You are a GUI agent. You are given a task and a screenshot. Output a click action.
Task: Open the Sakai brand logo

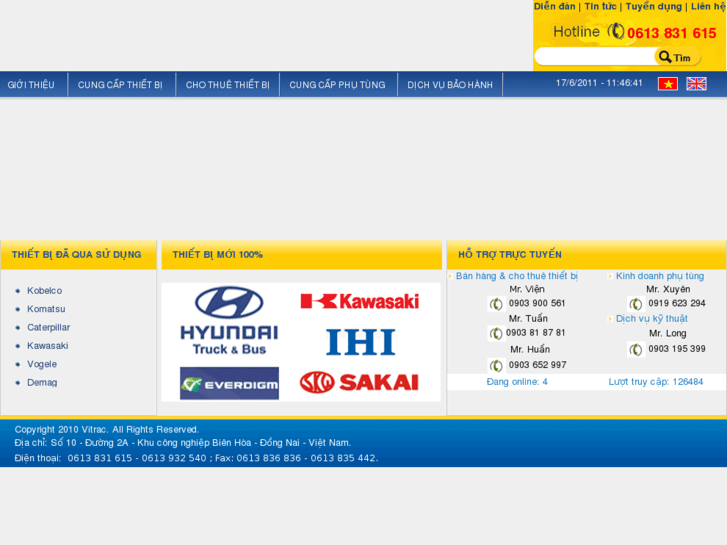359,382
